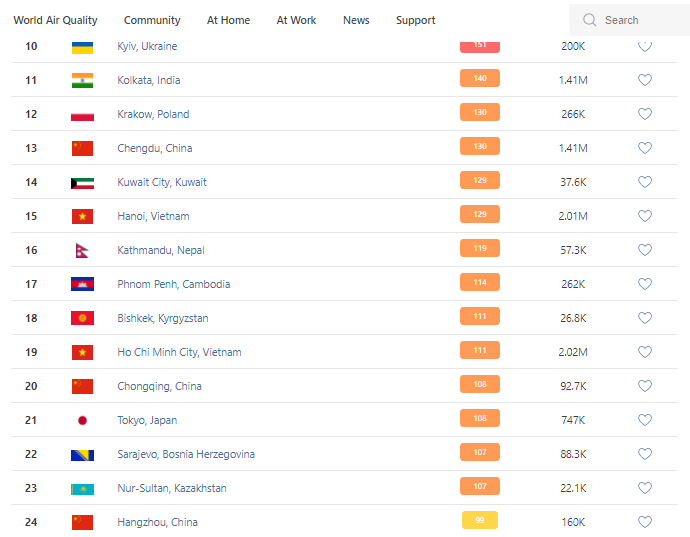The image size is (690, 537).
Task: Click the Poland flag icon
Action: pos(82,114)
